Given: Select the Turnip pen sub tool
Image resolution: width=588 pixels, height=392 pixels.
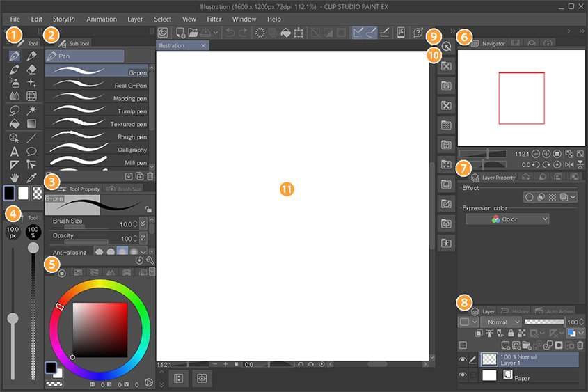Looking at the screenshot, I should (96, 111).
